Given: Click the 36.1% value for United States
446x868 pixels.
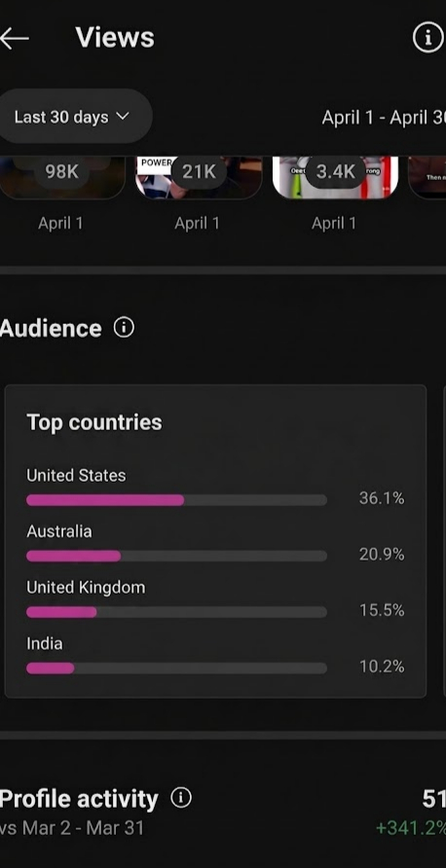Looking at the screenshot, I should 382,498.
